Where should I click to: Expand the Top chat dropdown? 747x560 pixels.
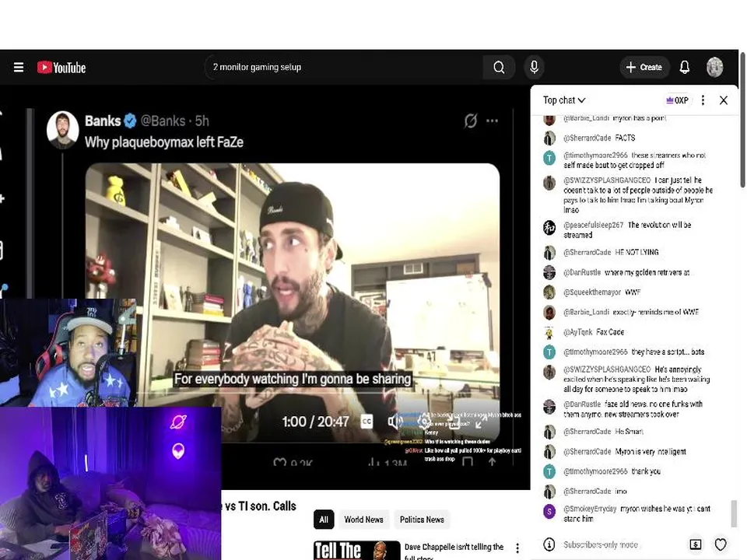(564, 100)
